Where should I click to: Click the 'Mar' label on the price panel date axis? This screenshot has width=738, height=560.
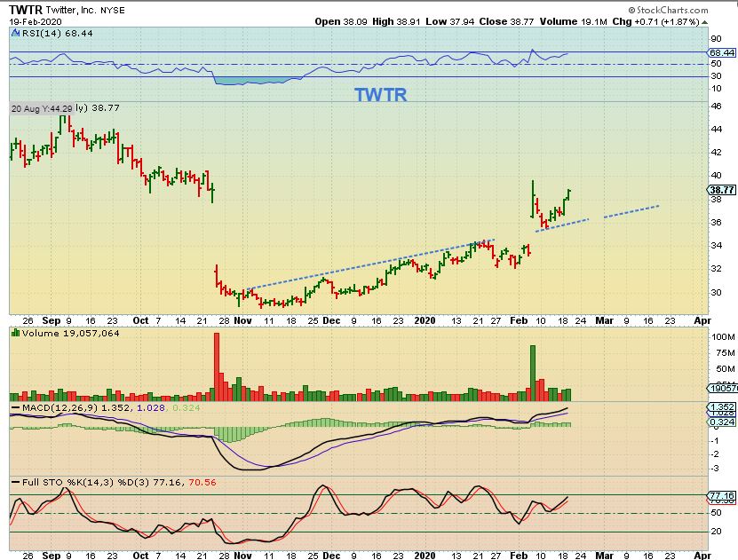tap(604, 320)
